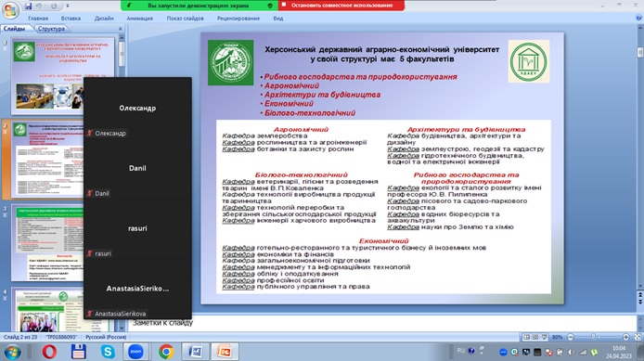The width and height of the screenshot is (644, 361).
Task: Open the Показ слайдов tab
Action: (185, 19)
